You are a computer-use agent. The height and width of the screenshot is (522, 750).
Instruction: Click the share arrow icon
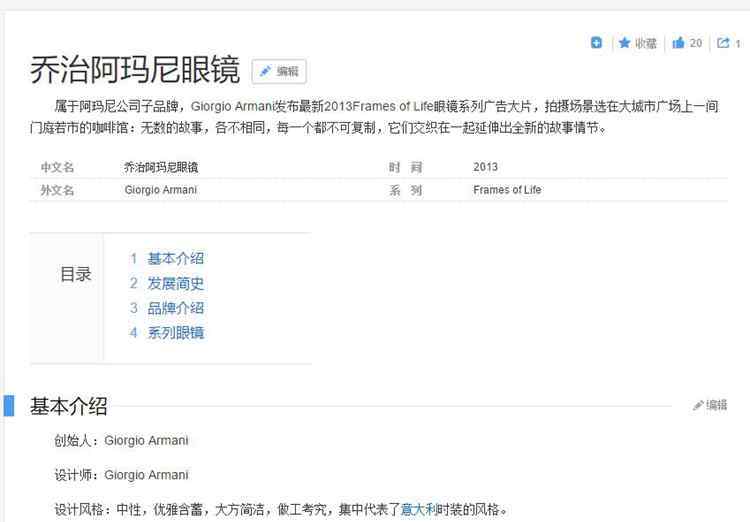click(x=723, y=43)
